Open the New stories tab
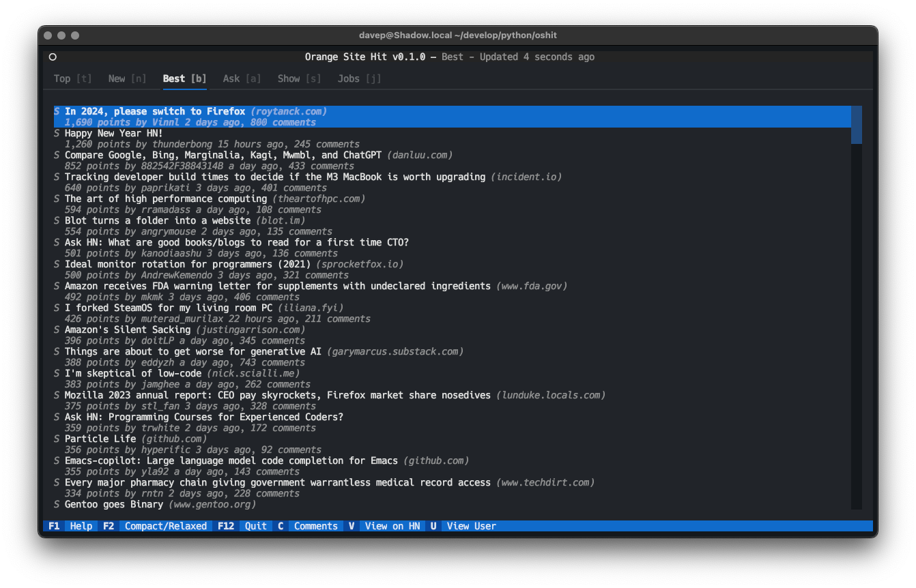 127,78
